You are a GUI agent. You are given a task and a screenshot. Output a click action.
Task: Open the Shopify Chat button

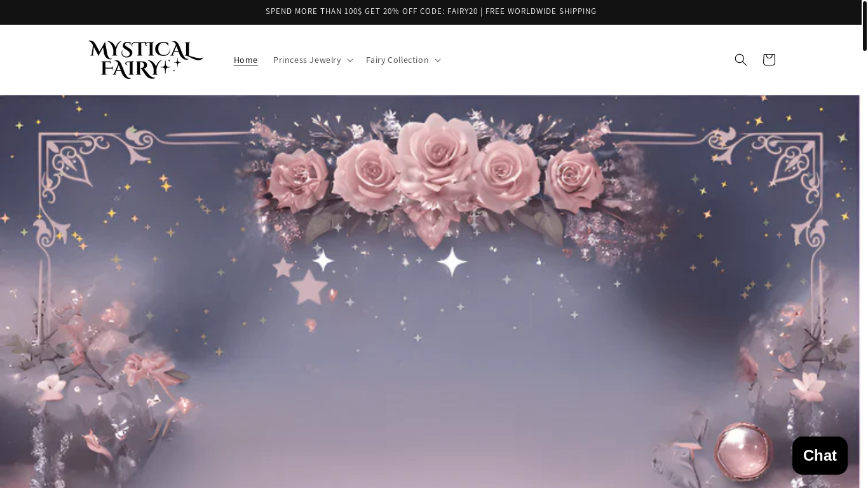point(820,456)
